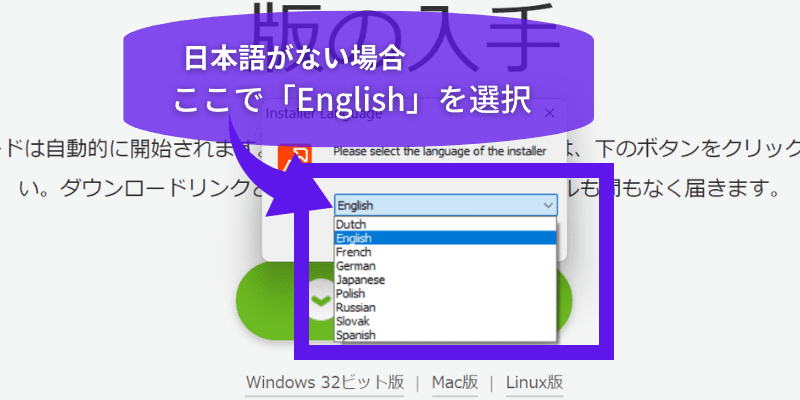Viewport: 800px width, 400px height.
Task: Click the 'Please select the language' text
Action: 440,152
